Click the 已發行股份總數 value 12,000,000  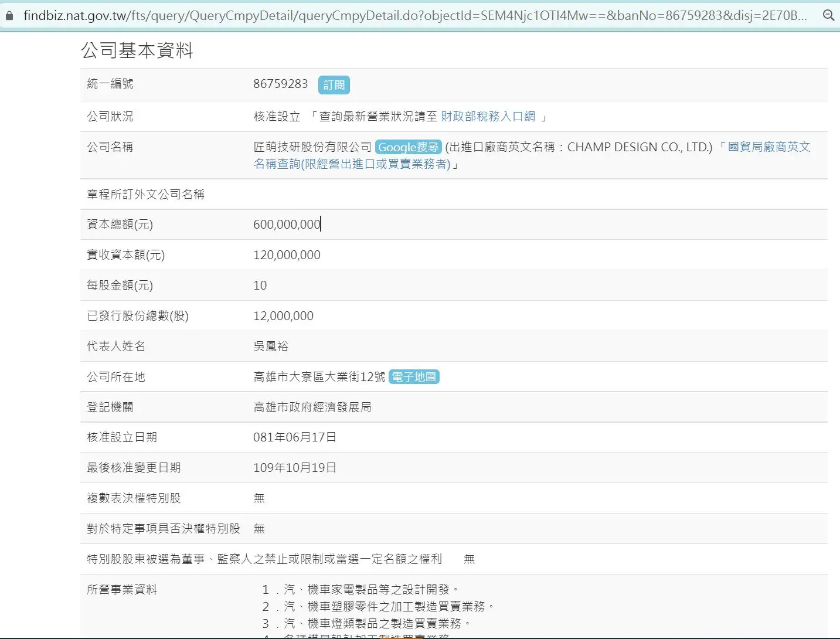(x=283, y=316)
